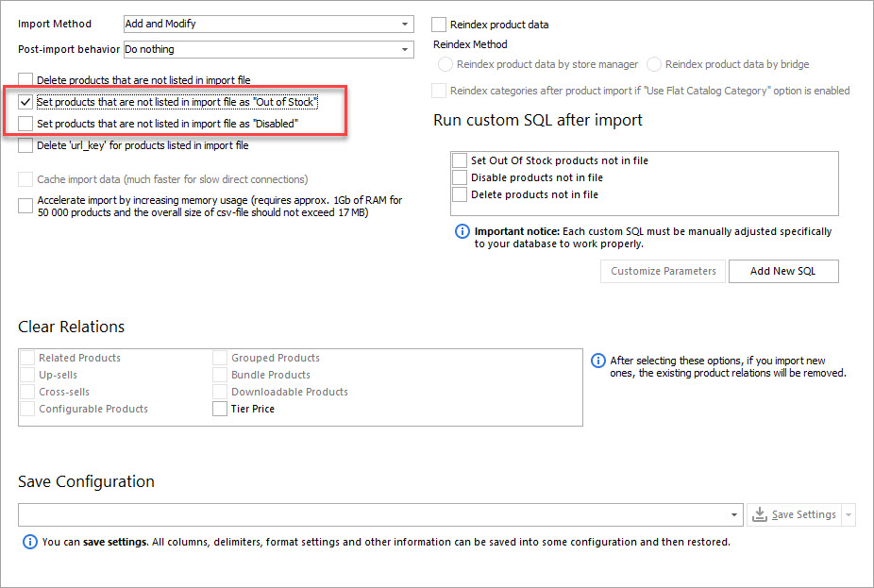Select Reindex product data by bridge
The height and width of the screenshot is (588, 874).
click(x=653, y=64)
